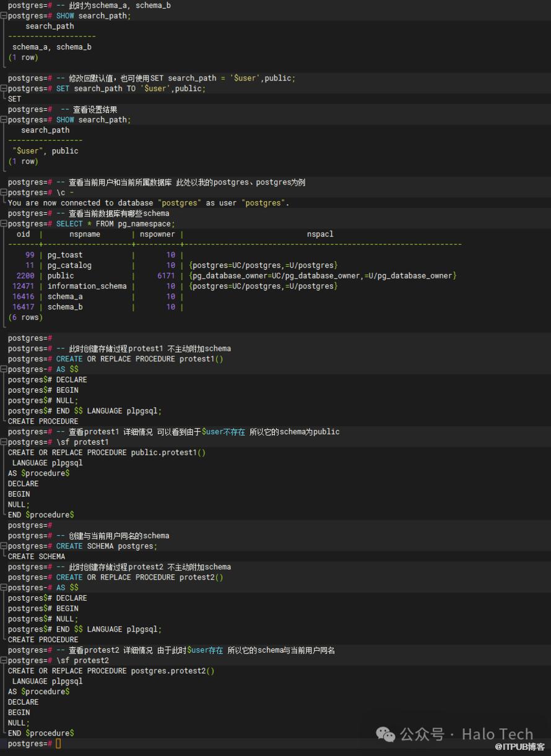Fold the \sf protest2 output block
Screen dimensions: 551x756
[3, 661]
